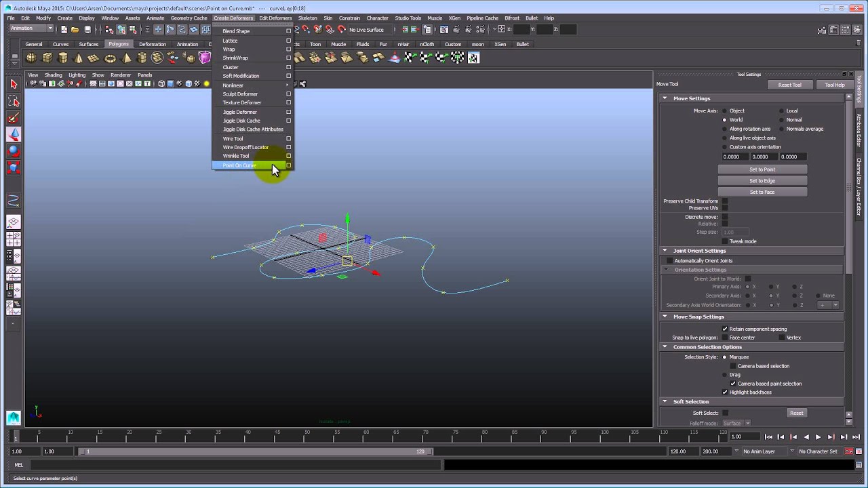Activate the Rotate tool sphere icon

[x=14, y=151]
